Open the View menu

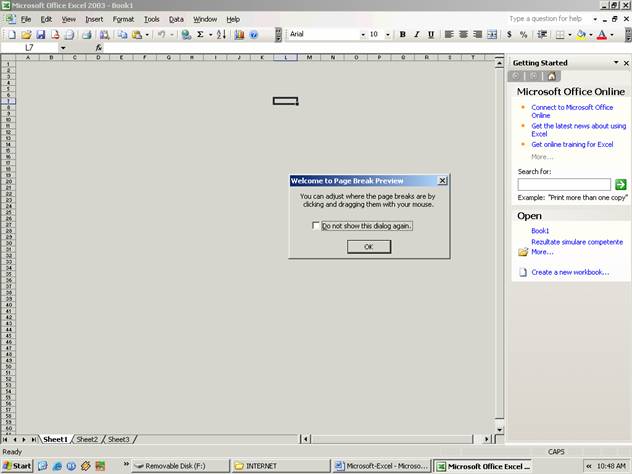click(x=69, y=19)
